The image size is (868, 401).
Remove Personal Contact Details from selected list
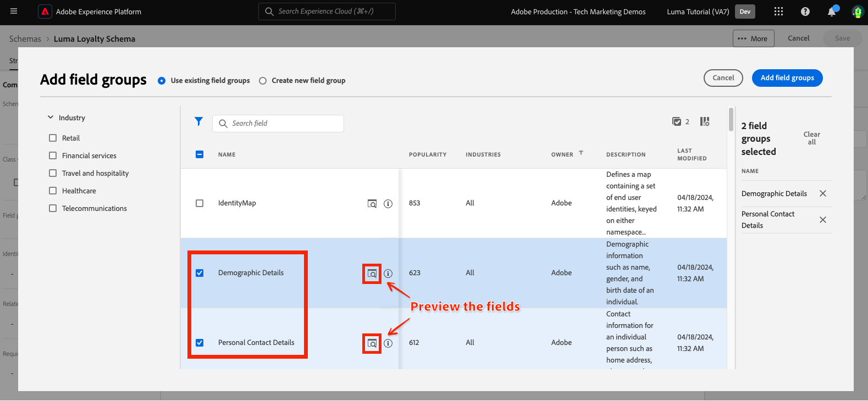click(823, 220)
